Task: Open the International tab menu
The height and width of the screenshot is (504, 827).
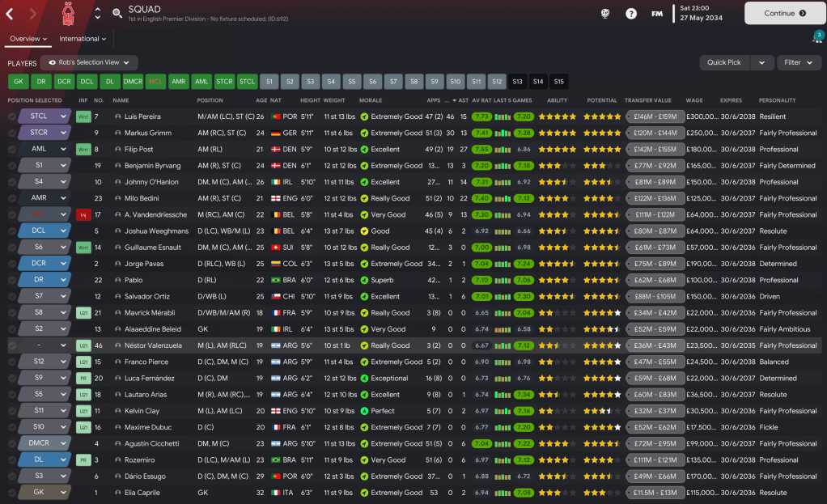Action: [x=83, y=39]
